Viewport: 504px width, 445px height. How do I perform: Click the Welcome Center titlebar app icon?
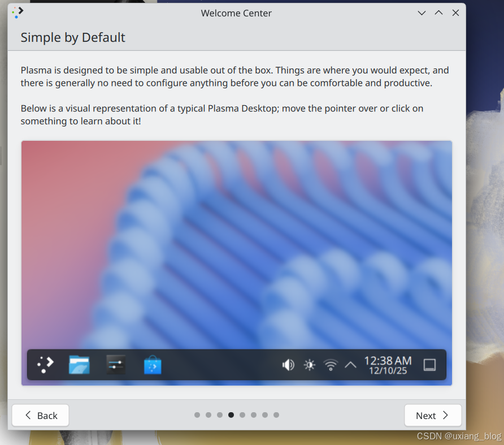18,12
